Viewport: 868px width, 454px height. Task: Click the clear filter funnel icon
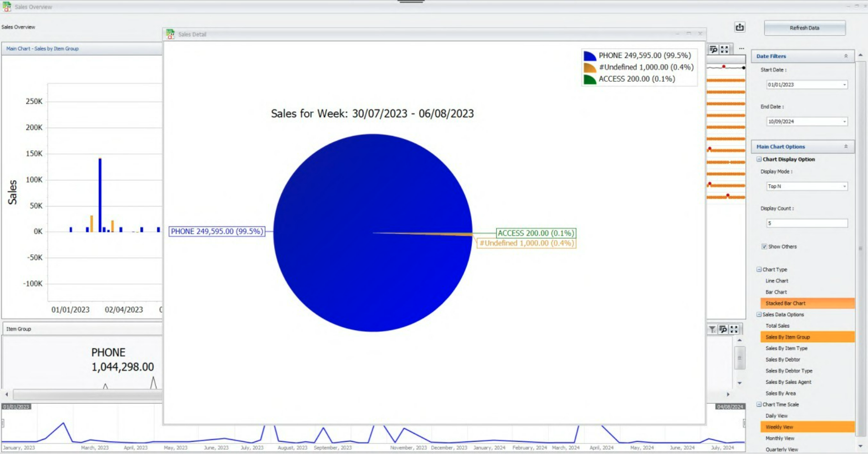[712, 329]
